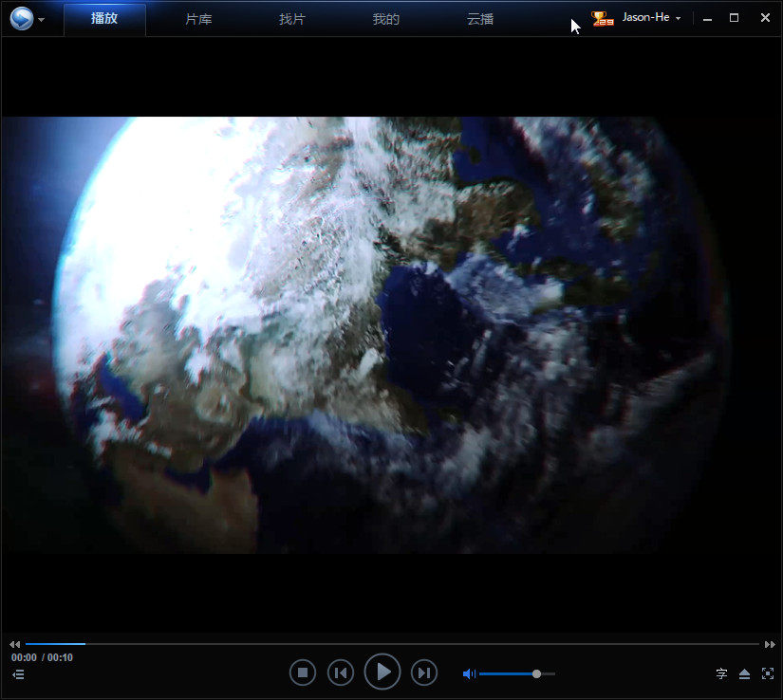Open the playlist panel icon

click(18, 674)
